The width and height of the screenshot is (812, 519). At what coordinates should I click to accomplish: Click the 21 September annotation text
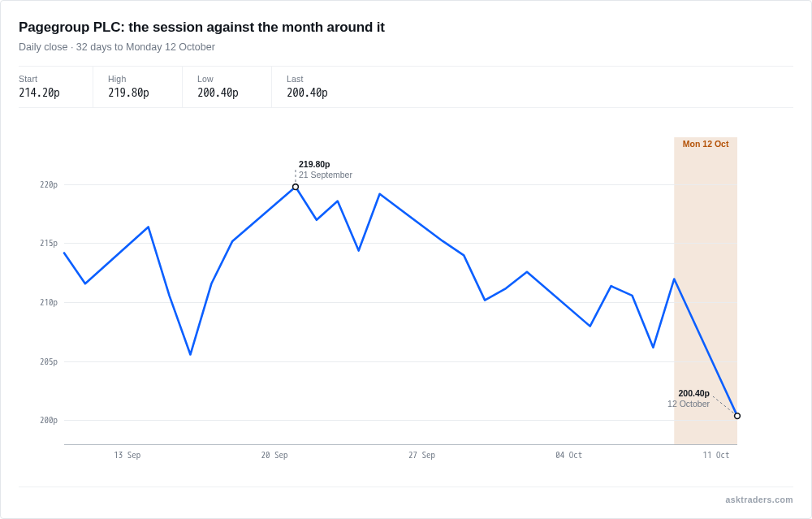pyautogui.click(x=326, y=175)
